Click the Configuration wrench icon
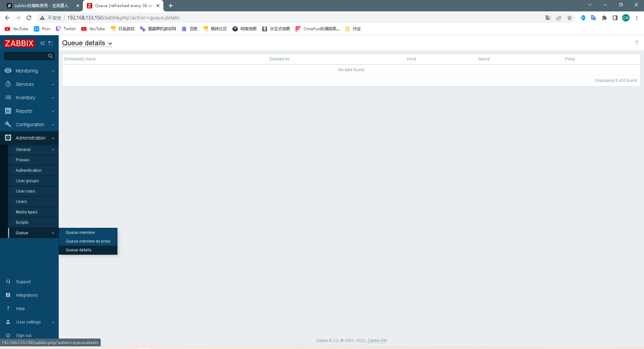This screenshot has width=644, height=349. (x=8, y=124)
